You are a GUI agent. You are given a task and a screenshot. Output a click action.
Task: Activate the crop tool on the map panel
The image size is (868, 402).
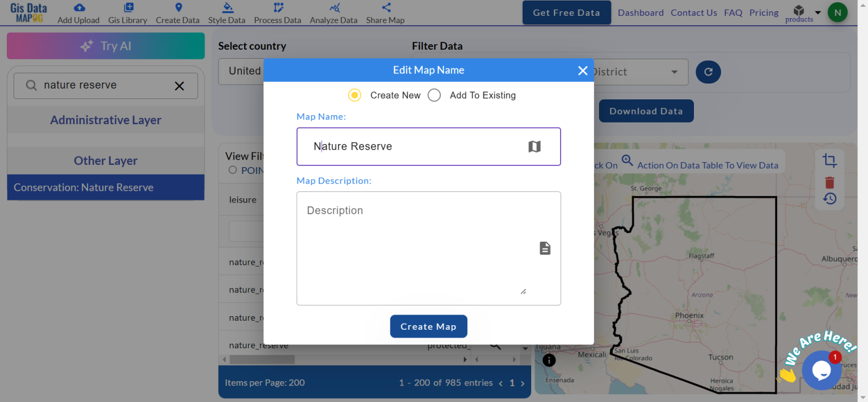click(830, 160)
